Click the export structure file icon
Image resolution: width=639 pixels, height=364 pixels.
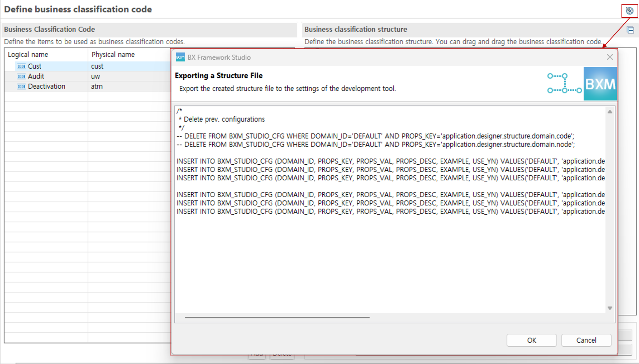(629, 11)
